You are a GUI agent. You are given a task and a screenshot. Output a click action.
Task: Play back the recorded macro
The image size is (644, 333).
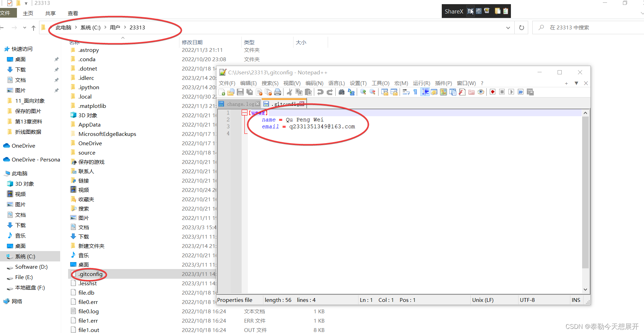(x=511, y=92)
